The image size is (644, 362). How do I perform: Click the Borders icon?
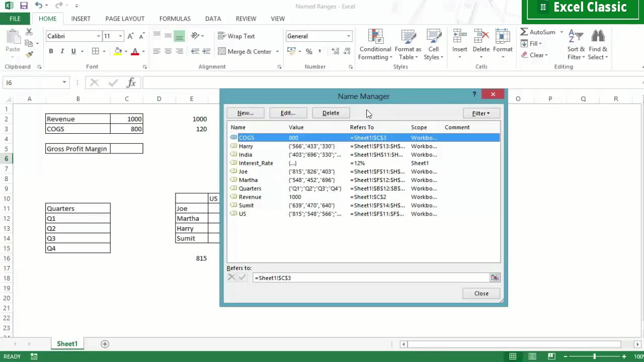96,51
